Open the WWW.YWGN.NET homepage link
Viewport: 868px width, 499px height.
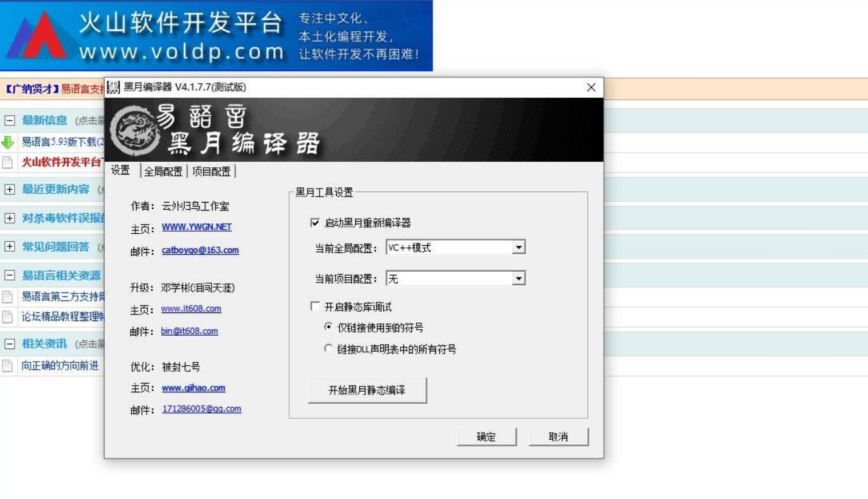196,227
